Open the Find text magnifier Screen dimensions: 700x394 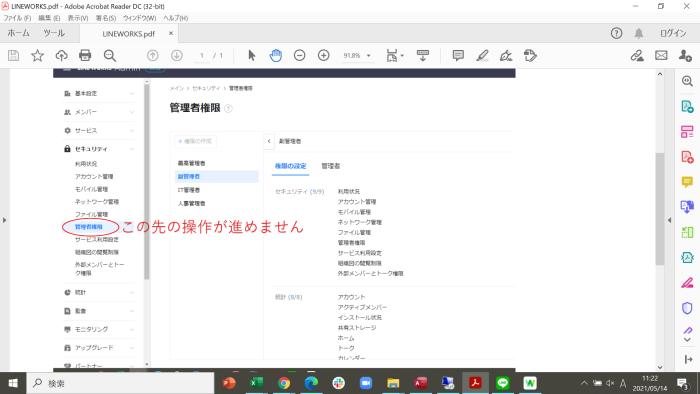pos(109,55)
